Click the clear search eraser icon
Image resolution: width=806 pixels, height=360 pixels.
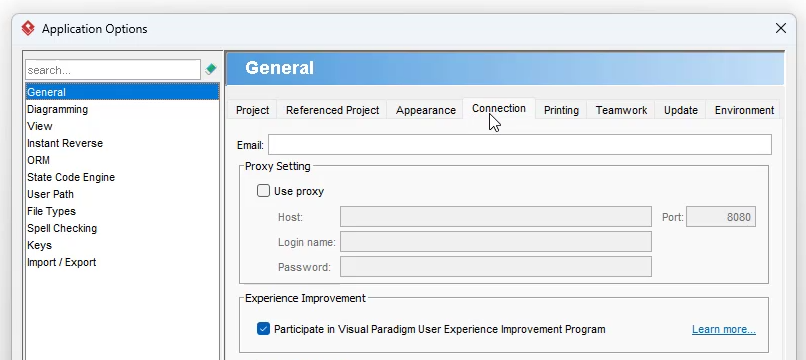210,69
